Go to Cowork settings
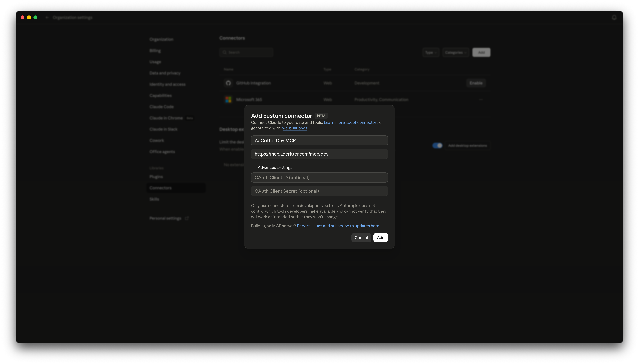 click(x=157, y=140)
